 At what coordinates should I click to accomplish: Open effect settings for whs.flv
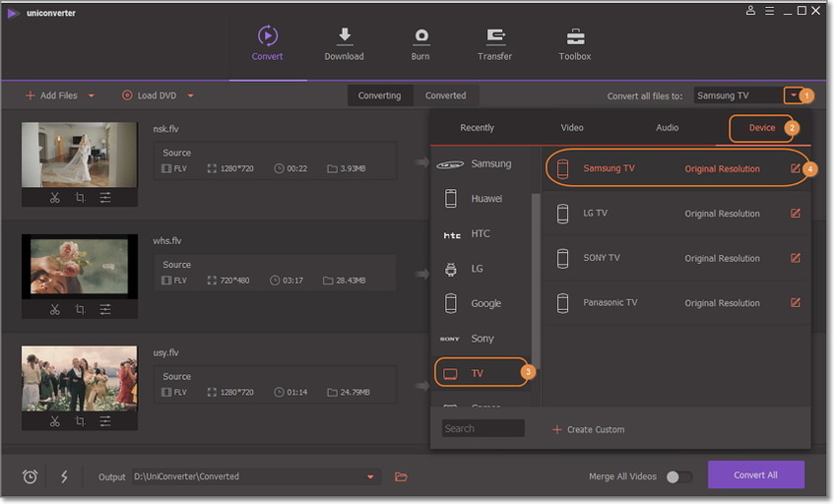105,309
